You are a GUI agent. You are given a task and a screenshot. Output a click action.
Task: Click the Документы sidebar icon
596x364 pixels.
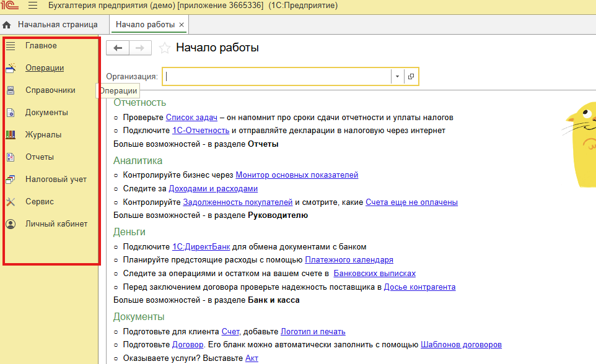pos(11,113)
